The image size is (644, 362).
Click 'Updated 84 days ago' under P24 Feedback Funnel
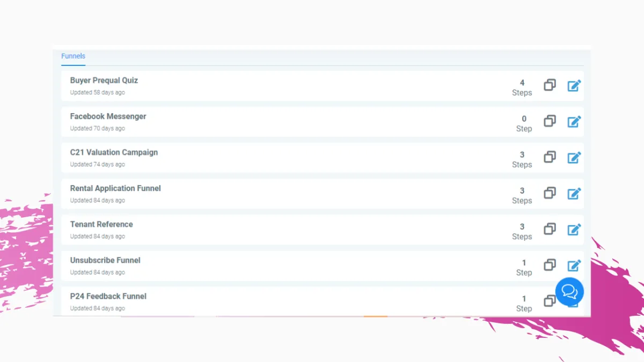[x=97, y=308]
